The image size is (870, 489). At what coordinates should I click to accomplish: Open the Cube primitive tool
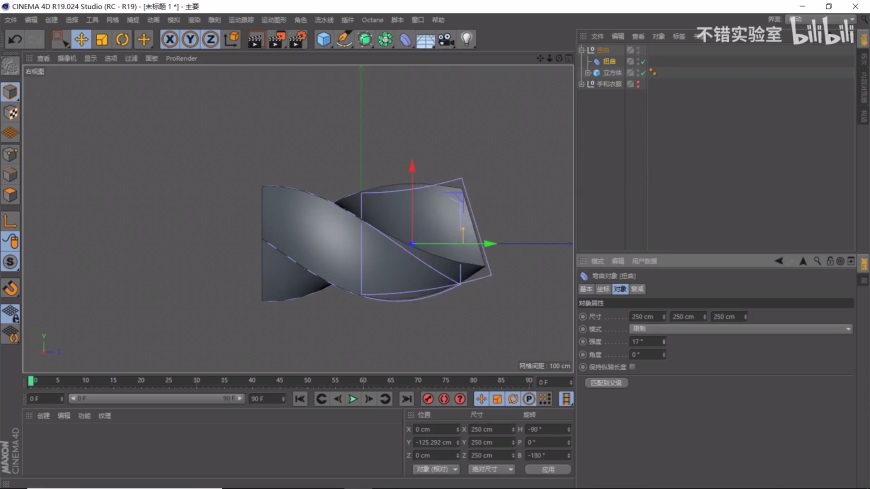[x=324, y=40]
